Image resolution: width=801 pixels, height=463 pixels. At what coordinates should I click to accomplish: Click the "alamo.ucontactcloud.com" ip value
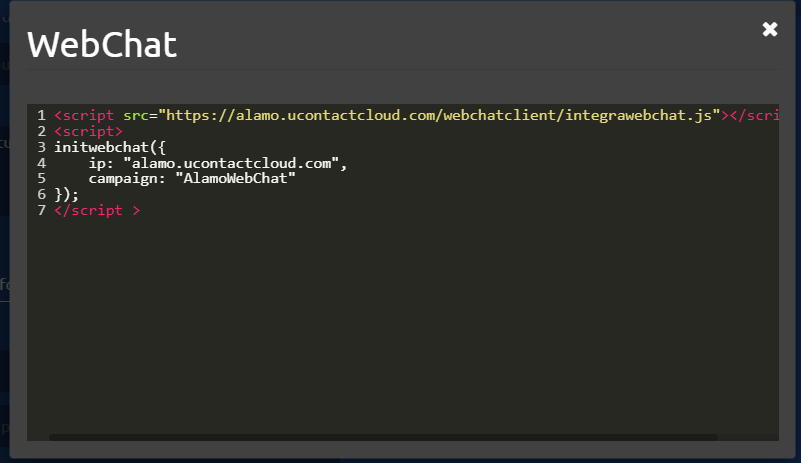click(231, 163)
